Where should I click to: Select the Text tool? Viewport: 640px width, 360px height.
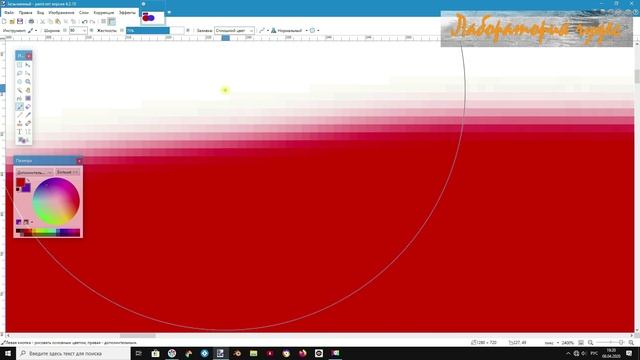coord(19,132)
